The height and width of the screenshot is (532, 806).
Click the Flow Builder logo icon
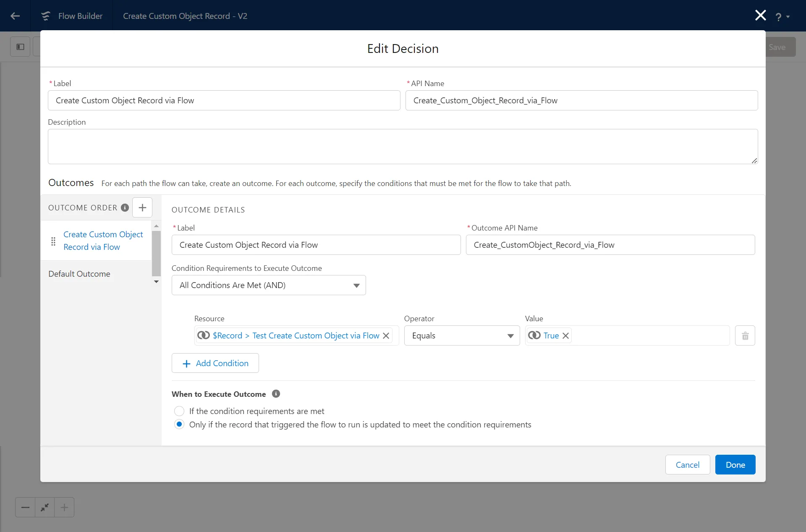tap(45, 16)
